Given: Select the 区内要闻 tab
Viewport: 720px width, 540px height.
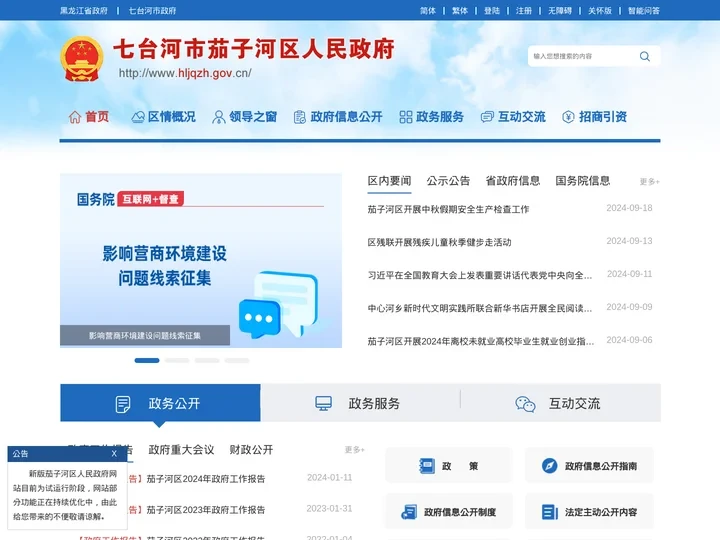Looking at the screenshot, I should tap(389, 181).
